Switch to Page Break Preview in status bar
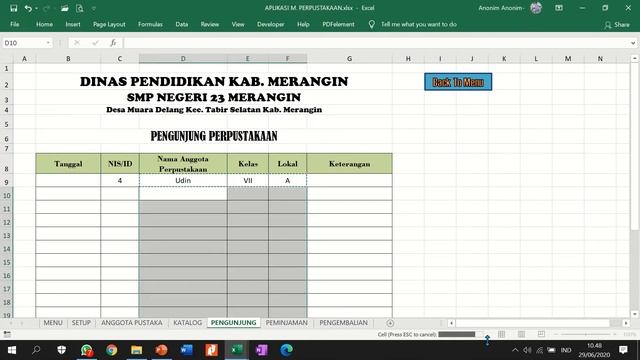 541,334
